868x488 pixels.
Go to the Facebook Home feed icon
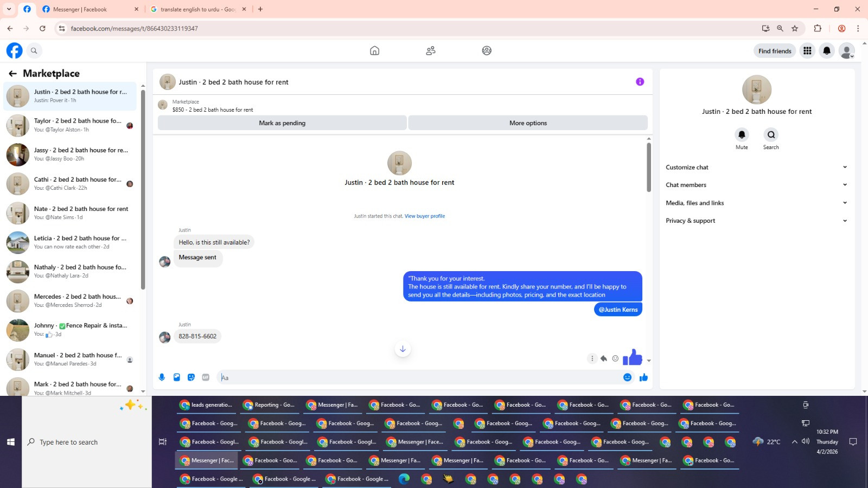click(374, 50)
